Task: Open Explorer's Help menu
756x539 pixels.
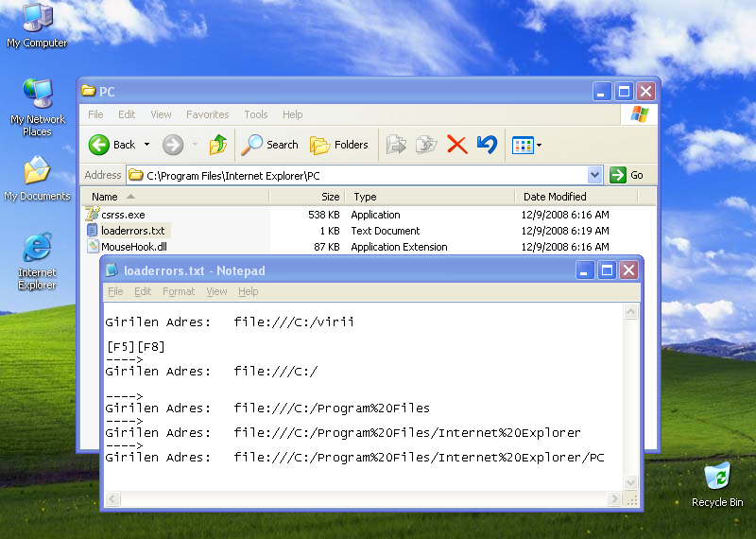Action: pos(292,114)
